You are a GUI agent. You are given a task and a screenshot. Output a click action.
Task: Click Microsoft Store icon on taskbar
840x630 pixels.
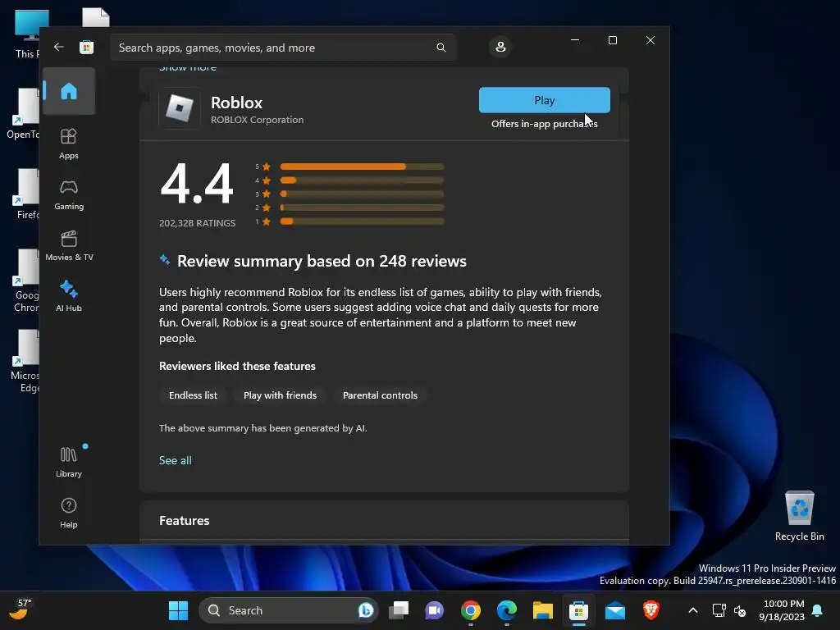[578, 610]
